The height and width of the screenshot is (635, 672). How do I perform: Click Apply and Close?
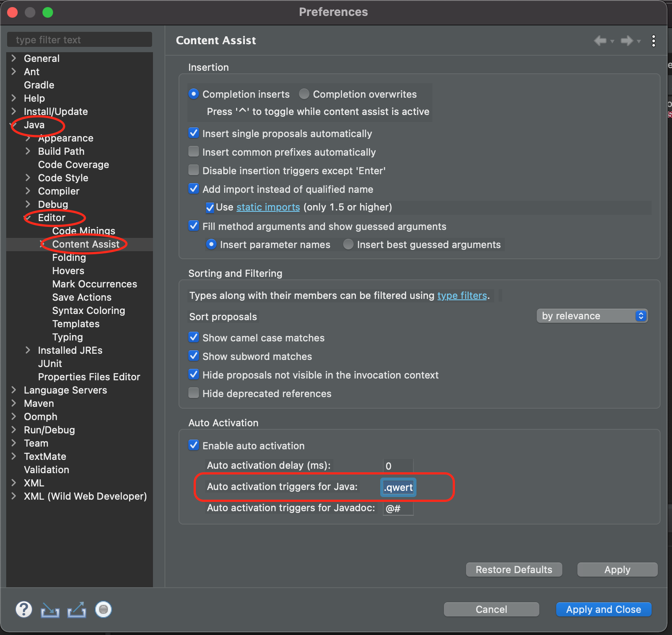603,609
